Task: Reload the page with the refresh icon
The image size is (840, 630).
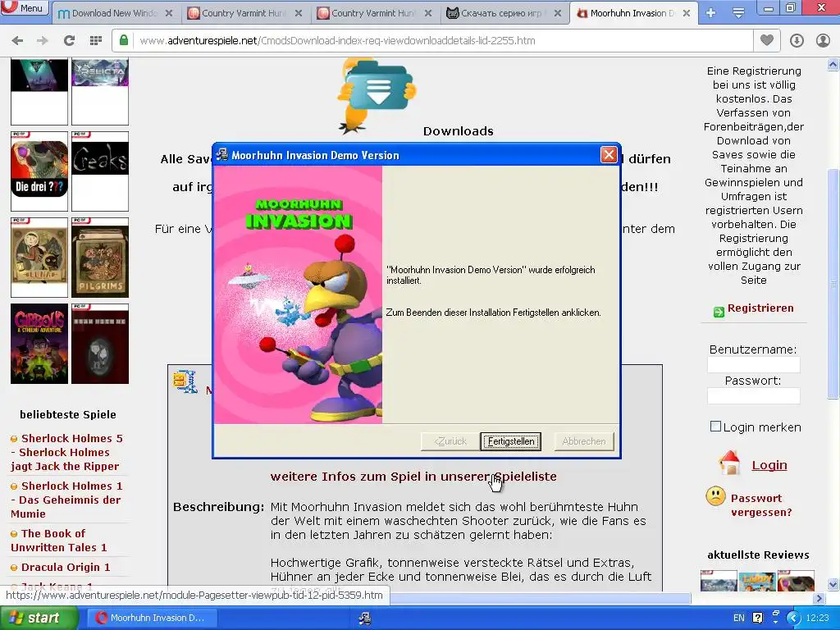Action: click(x=69, y=40)
